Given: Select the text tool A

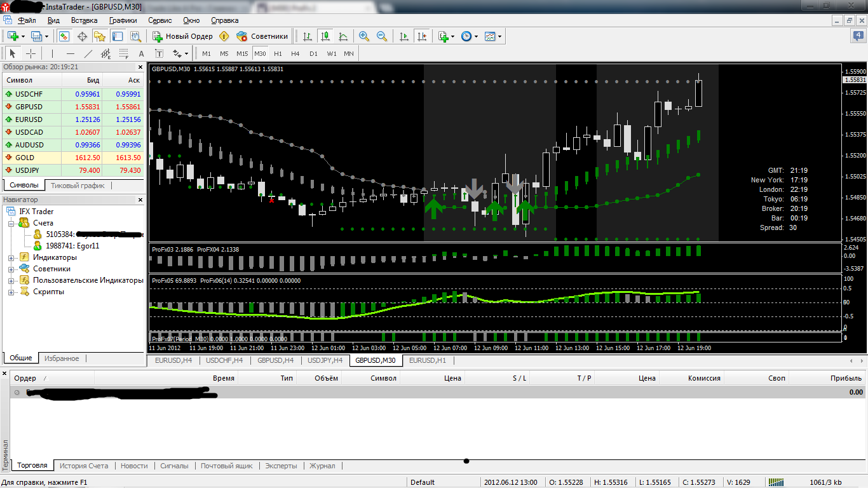Looking at the screenshot, I should click(x=142, y=53).
